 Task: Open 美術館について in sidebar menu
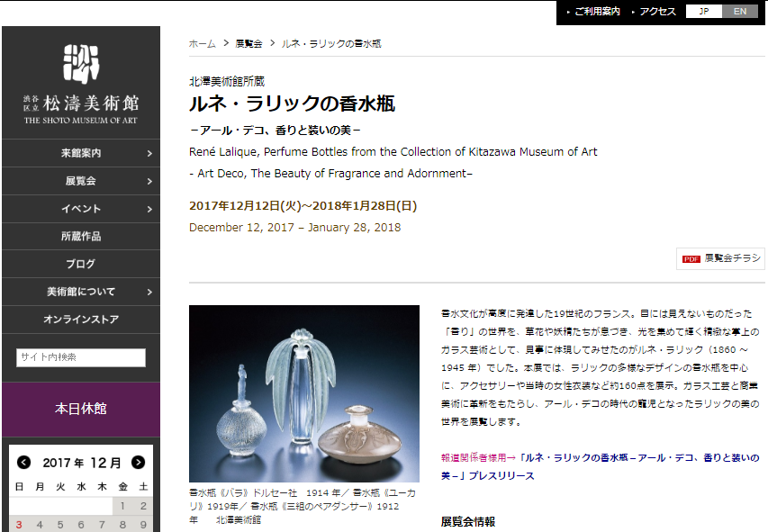pyautogui.click(x=81, y=292)
